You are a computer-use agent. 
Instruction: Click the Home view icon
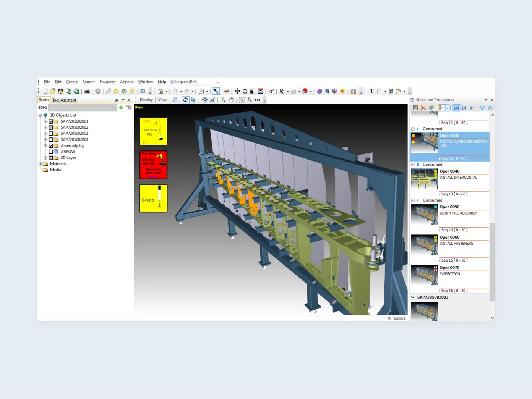point(161,91)
